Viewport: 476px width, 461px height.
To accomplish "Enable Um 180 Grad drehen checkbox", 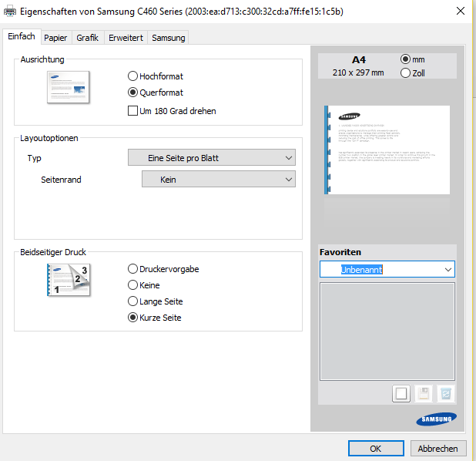I will 172,111.
